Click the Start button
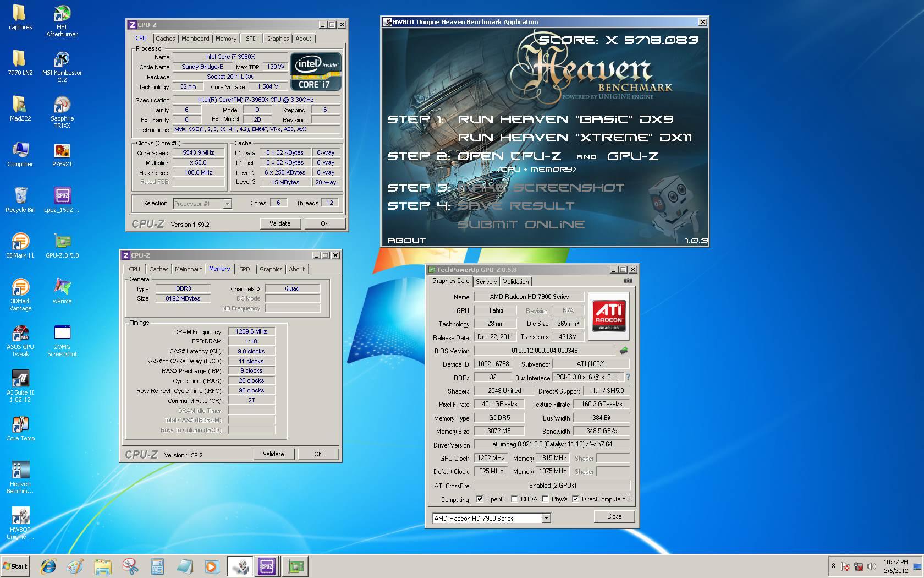The width and height of the screenshot is (924, 578). click(x=15, y=566)
